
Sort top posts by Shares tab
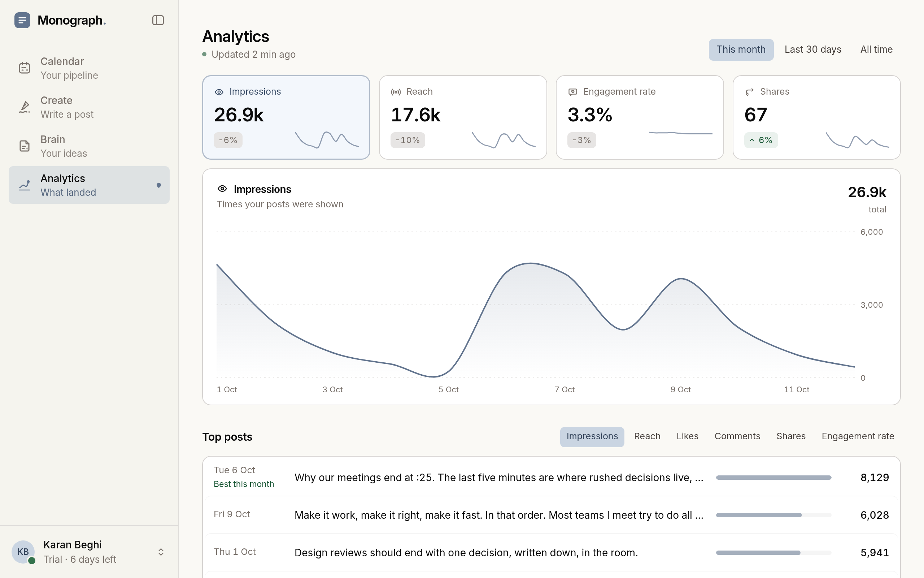[x=791, y=436]
